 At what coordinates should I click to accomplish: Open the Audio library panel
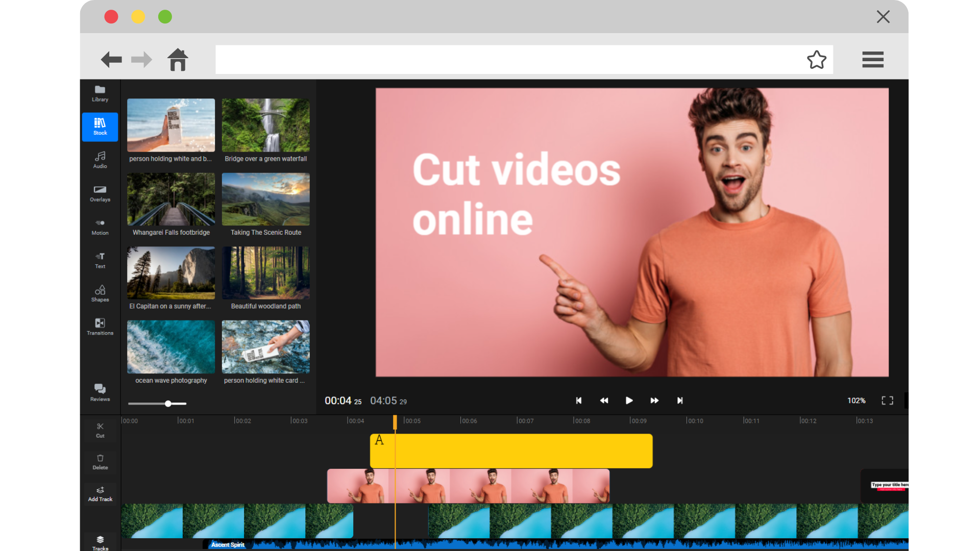coord(100,159)
